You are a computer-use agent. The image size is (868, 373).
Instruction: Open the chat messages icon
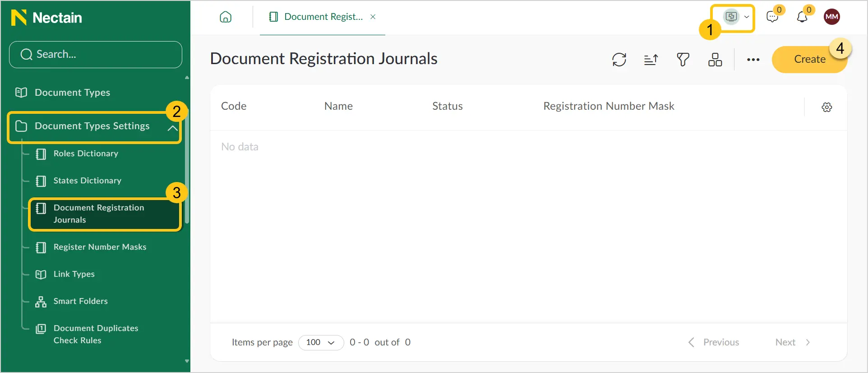[x=772, y=17]
